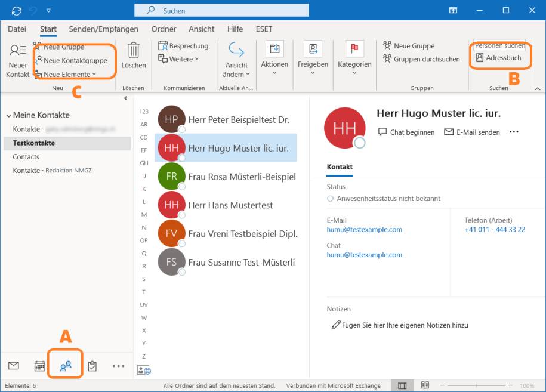Open more navigation options ellipsis

(x=118, y=366)
